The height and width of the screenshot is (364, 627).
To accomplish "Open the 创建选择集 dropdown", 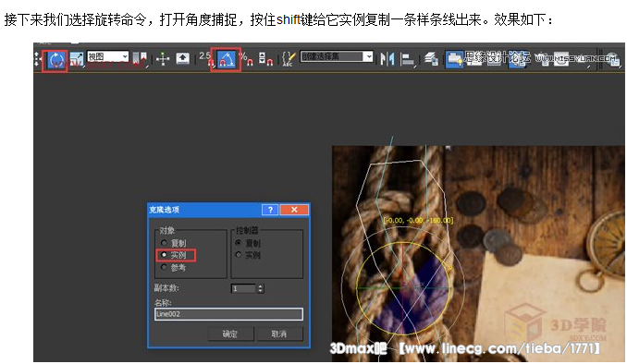I will 337,56.
